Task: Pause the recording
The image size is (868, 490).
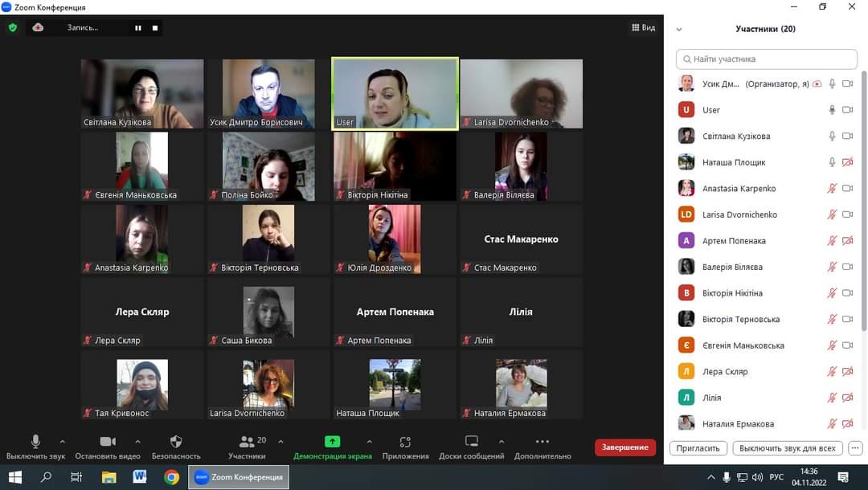Action: point(138,28)
